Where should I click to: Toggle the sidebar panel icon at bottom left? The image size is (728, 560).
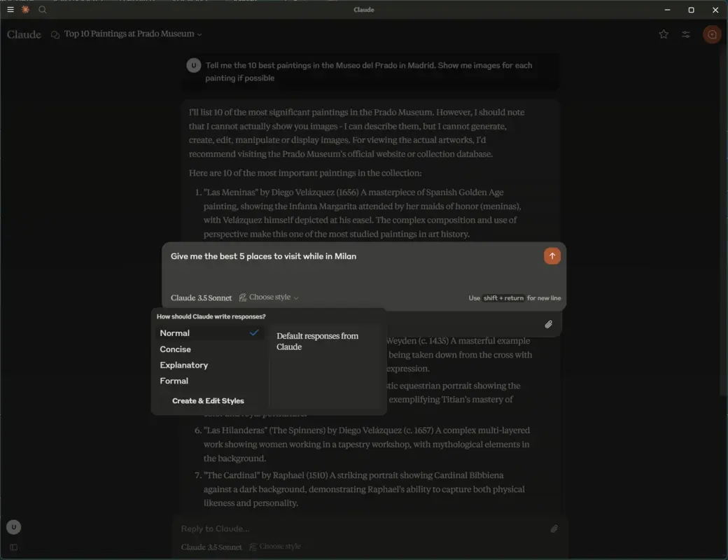(13, 547)
